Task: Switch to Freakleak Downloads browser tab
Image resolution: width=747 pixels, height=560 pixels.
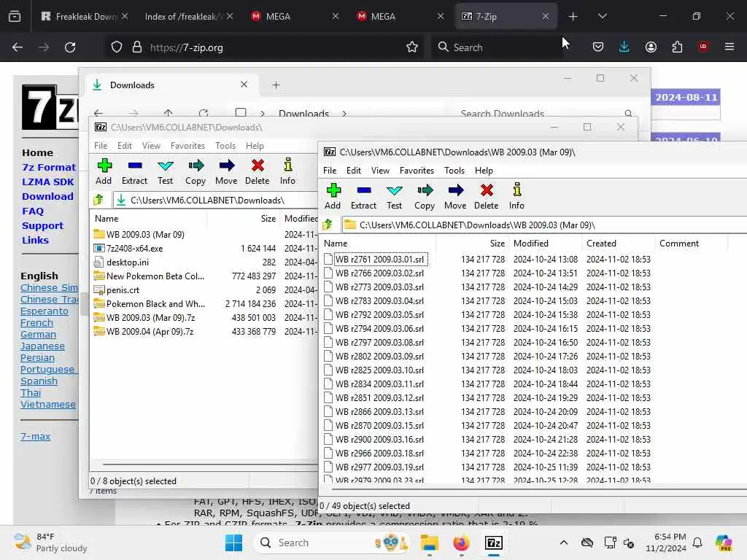Action: tap(85, 16)
